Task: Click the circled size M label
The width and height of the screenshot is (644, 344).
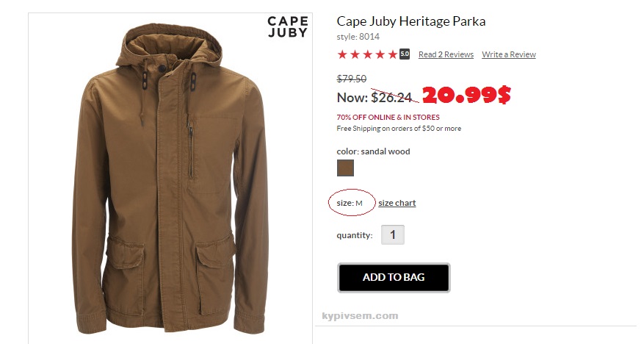Action: 350,203
